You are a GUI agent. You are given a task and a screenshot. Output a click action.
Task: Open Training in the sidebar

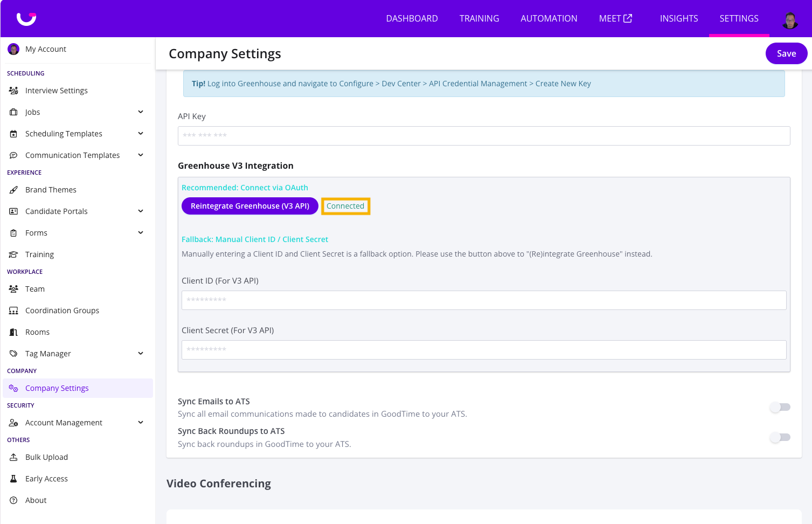39,254
